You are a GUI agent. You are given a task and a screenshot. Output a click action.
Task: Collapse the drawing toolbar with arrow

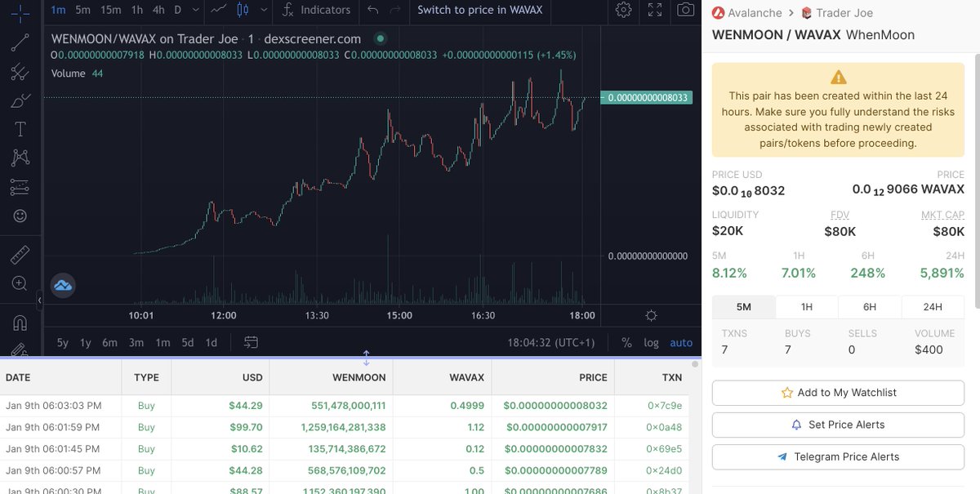(x=39, y=301)
